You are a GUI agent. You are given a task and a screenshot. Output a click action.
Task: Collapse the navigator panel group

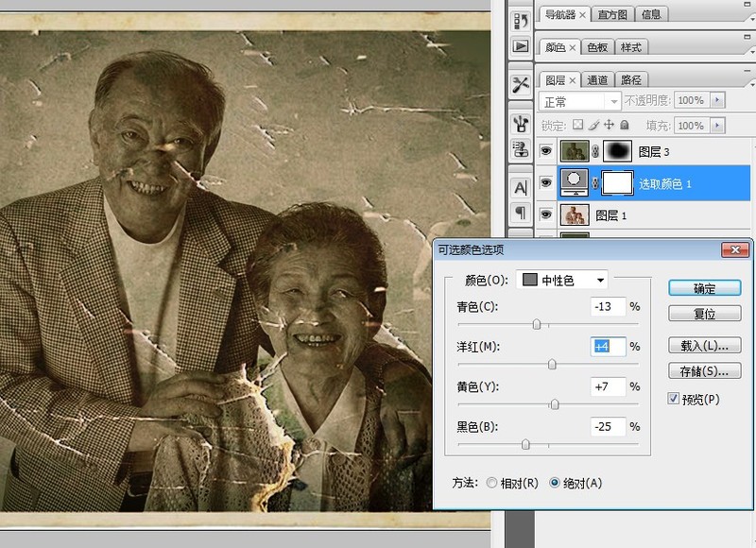[x=747, y=5]
